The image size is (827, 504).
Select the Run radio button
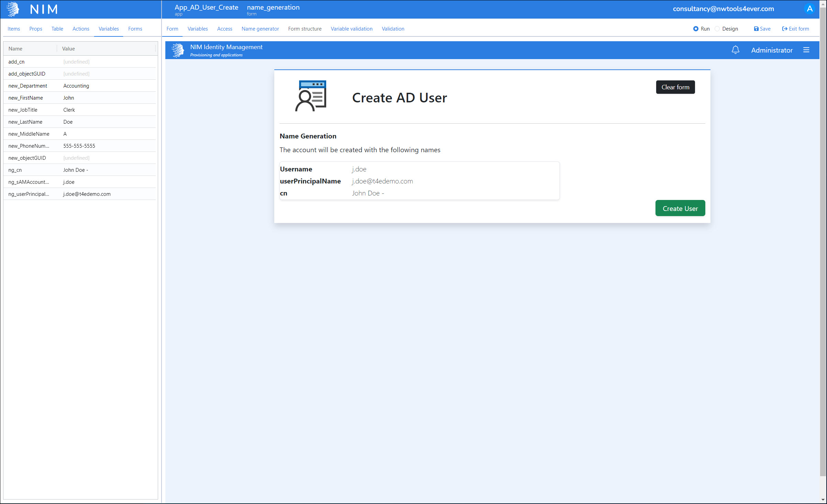pos(696,29)
